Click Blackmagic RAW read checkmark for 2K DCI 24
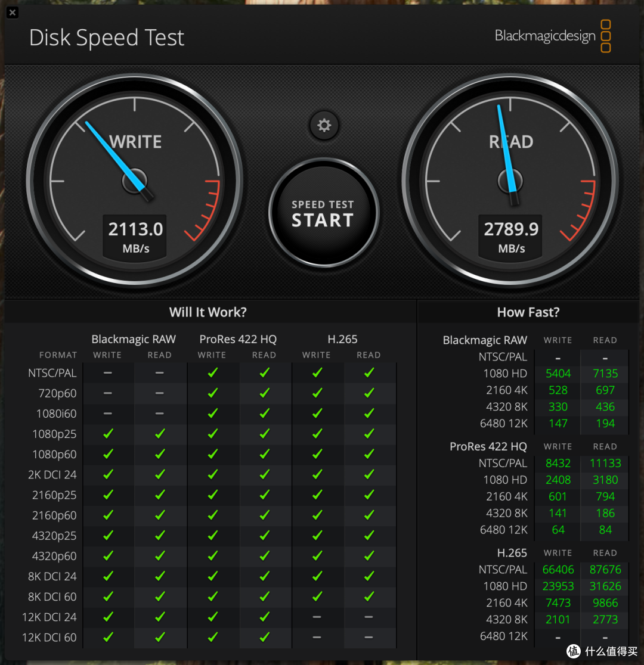The height and width of the screenshot is (665, 644). point(160,474)
